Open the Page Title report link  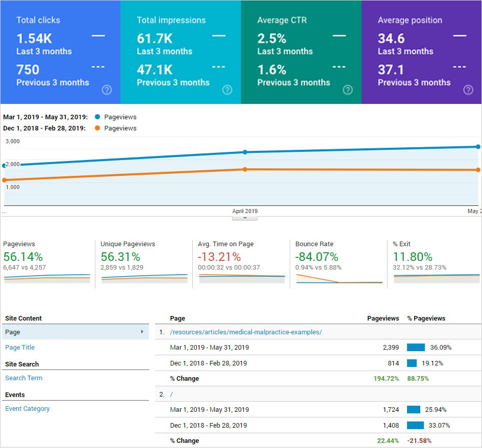click(x=20, y=348)
